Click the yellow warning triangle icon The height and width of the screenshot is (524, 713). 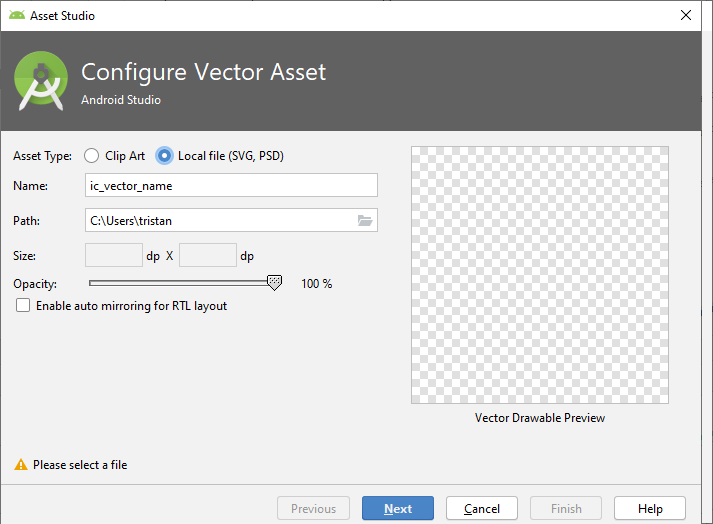tap(20, 465)
